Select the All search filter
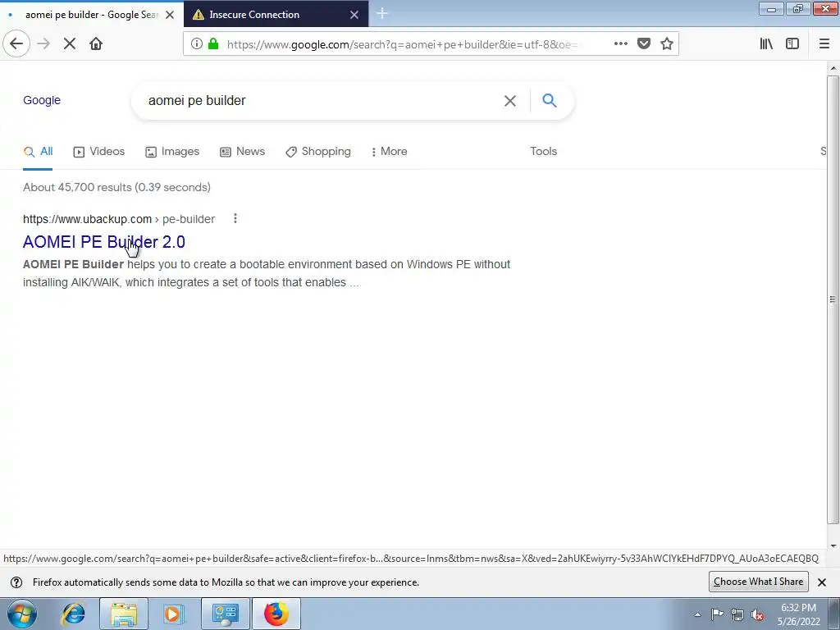Image resolution: width=840 pixels, height=630 pixels. (38, 152)
